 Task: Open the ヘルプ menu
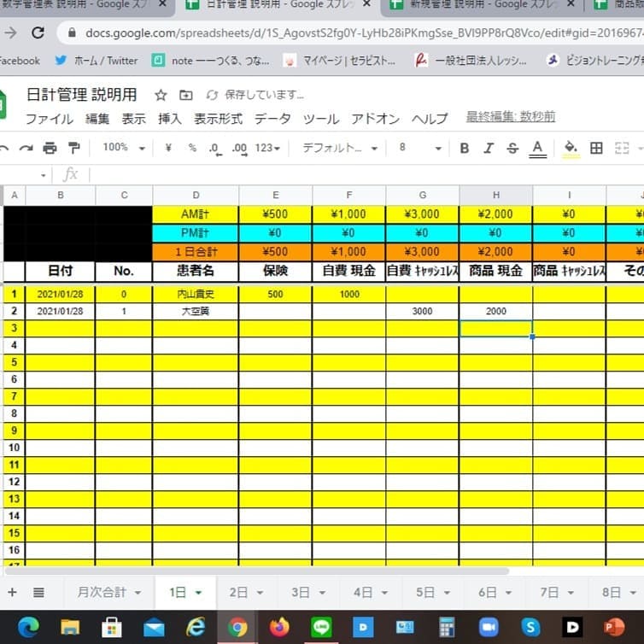pyautogui.click(x=430, y=119)
